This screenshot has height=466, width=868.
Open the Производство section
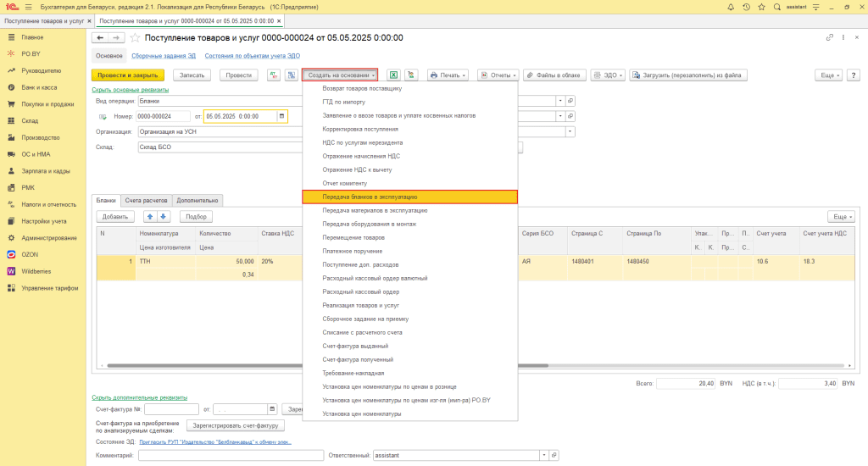pos(41,137)
